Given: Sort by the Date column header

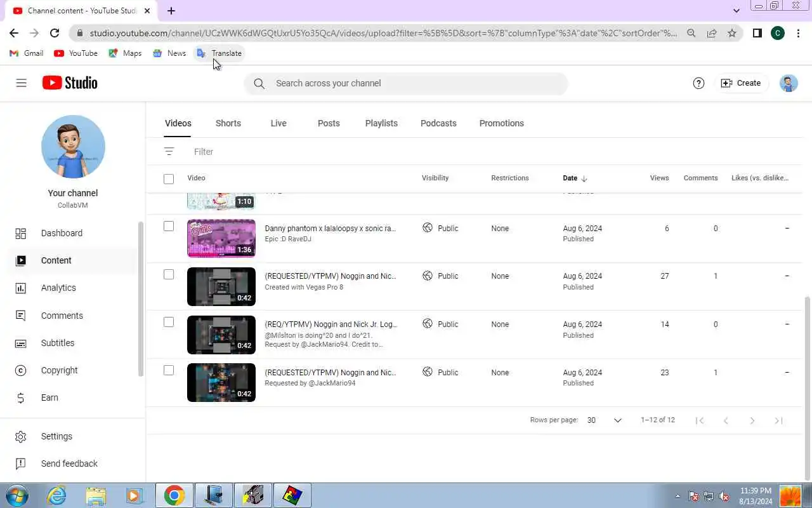Looking at the screenshot, I should pyautogui.click(x=575, y=178).
